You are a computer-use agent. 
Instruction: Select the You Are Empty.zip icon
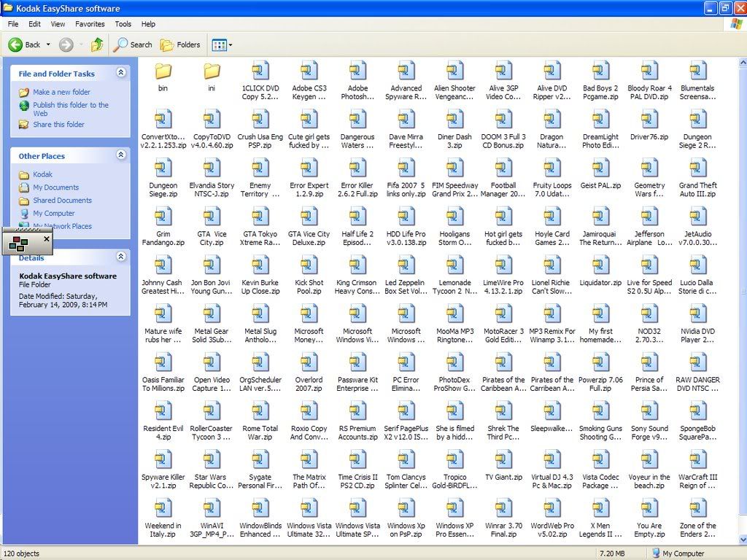[x=649, y=508]
